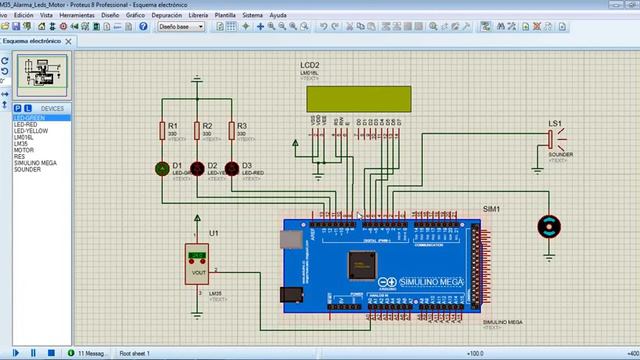Select LED-YELLOW in the devices list
640x360 pixels.
[42, 131]
